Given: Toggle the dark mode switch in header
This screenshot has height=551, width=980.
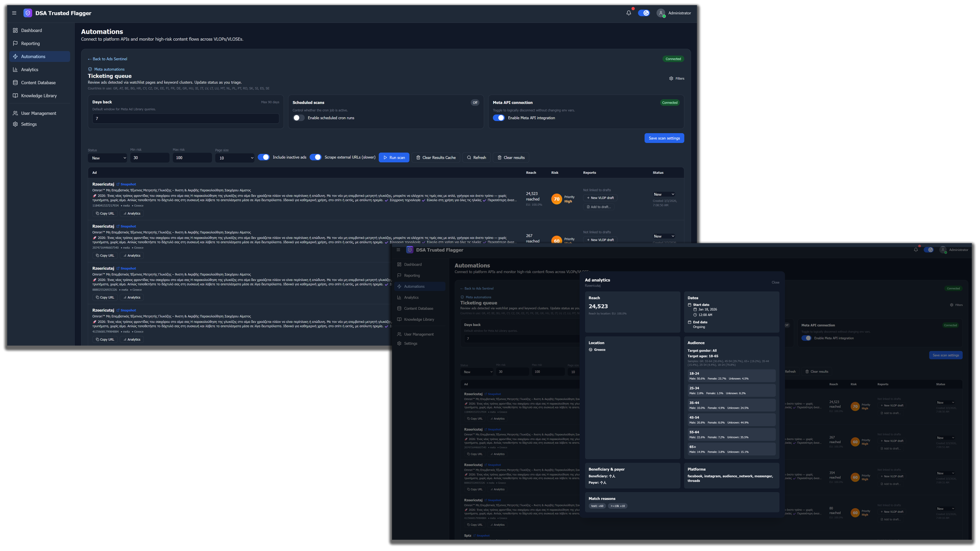Looking at the screenshot, I should tap(644, 13).
